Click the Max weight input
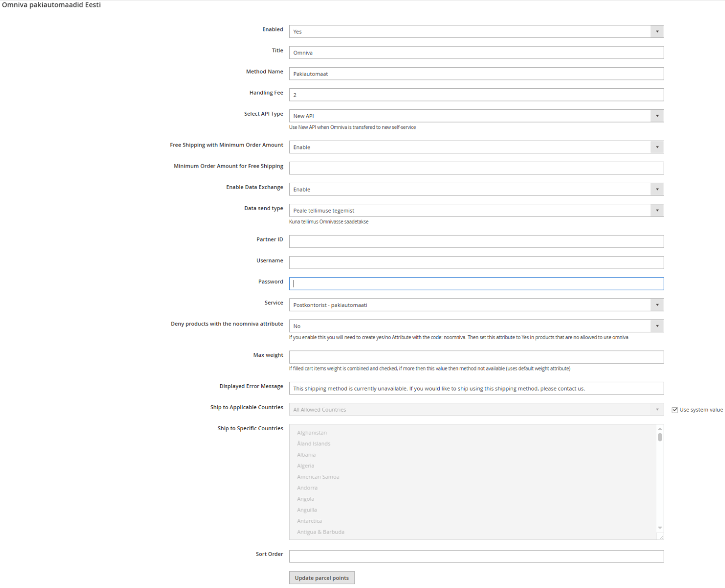This screenshot has width=725, height=588. tap(475, 357)
